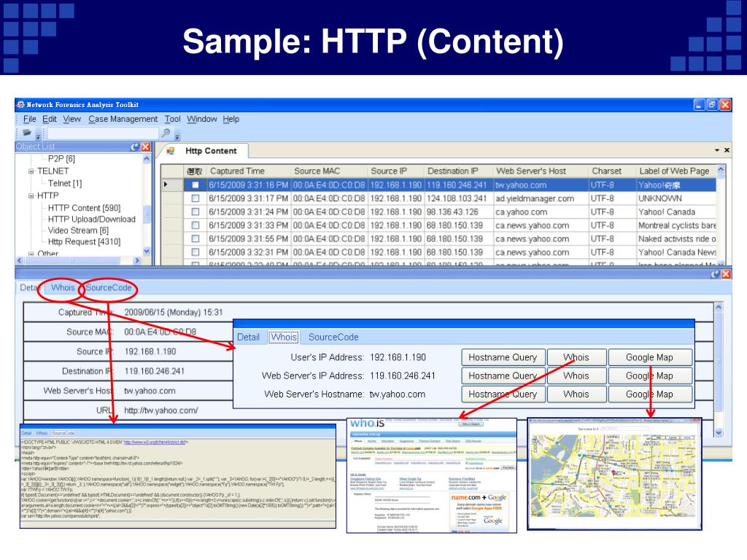Open the View menu
Viewport: 747px width, 560px height.
tap(72, 119)
